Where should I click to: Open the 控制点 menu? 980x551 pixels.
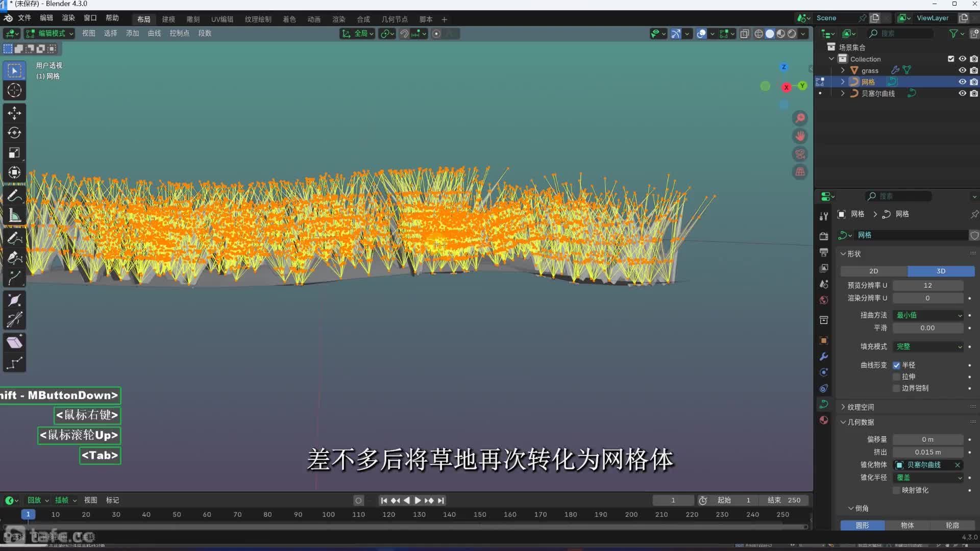coord(179,34)
